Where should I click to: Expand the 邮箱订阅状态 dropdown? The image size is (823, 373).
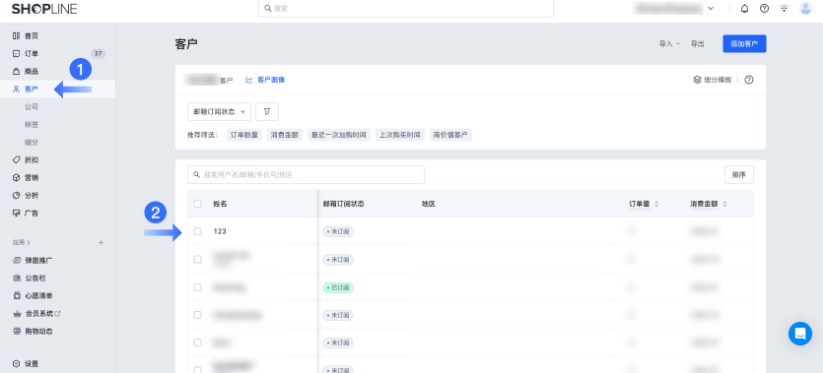click(x=219, y=112)
